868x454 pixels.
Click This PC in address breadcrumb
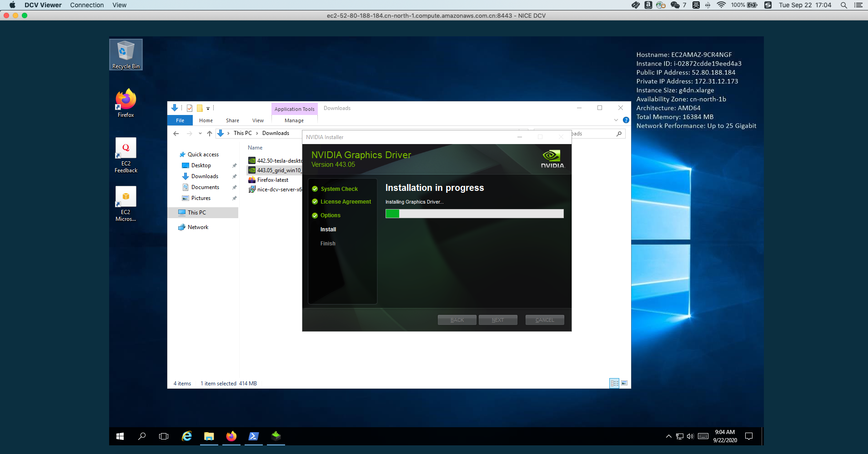click(242, 133)
